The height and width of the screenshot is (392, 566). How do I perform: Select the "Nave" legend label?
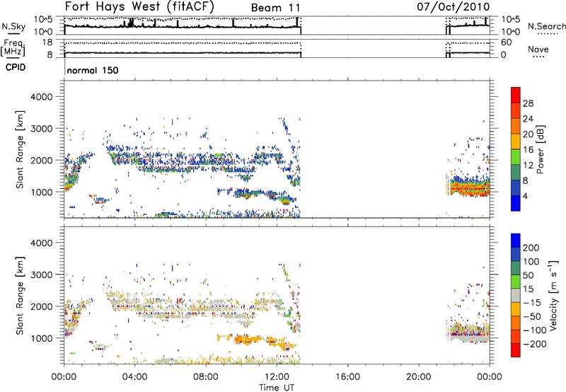[538, 49]
